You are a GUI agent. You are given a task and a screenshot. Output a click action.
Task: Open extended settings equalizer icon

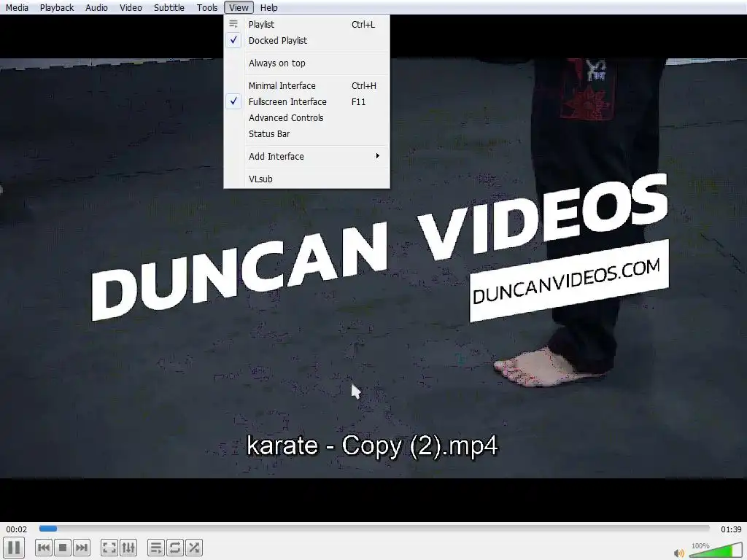(128, 548)
